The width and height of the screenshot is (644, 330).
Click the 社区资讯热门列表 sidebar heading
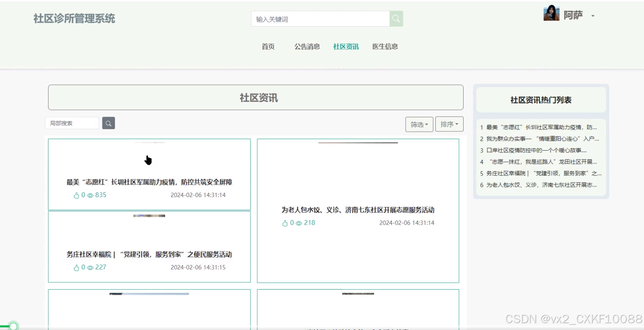tap(541, 100)
